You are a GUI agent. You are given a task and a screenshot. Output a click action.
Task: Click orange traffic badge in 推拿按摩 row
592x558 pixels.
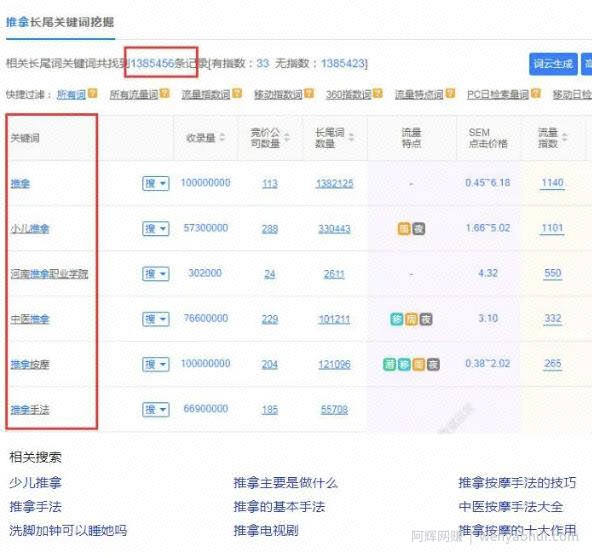point(419,364)
